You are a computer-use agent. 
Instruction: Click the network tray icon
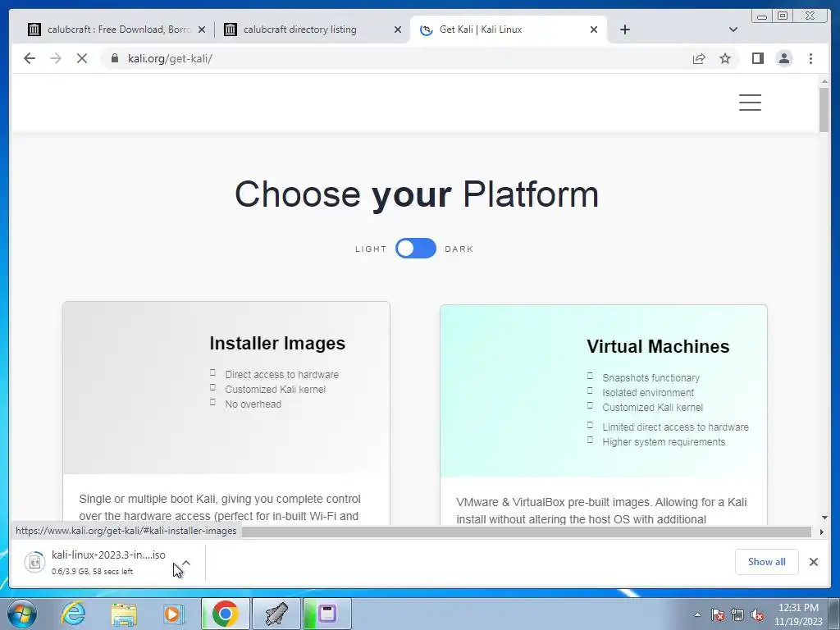(x=737, y=614)
